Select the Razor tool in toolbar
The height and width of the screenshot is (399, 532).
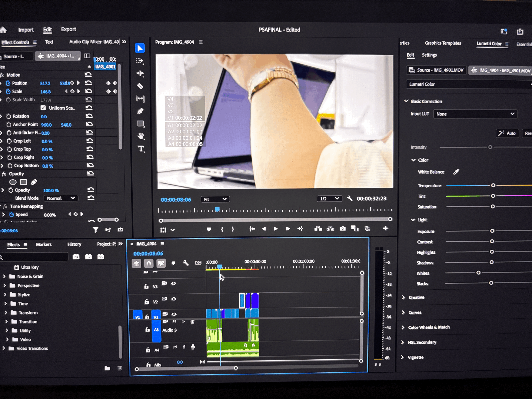coord(140,86)
